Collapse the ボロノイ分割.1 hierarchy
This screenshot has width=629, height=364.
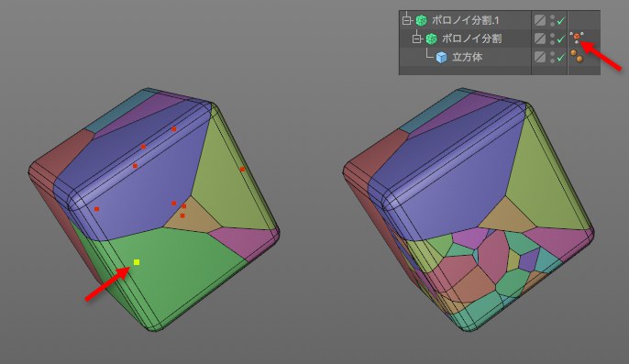407,19
